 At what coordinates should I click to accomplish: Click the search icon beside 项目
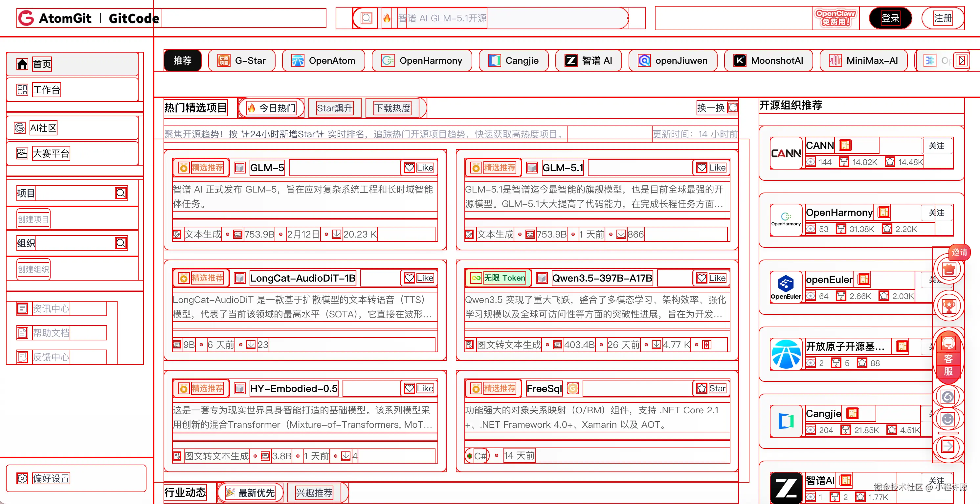[x=121, y=194]
